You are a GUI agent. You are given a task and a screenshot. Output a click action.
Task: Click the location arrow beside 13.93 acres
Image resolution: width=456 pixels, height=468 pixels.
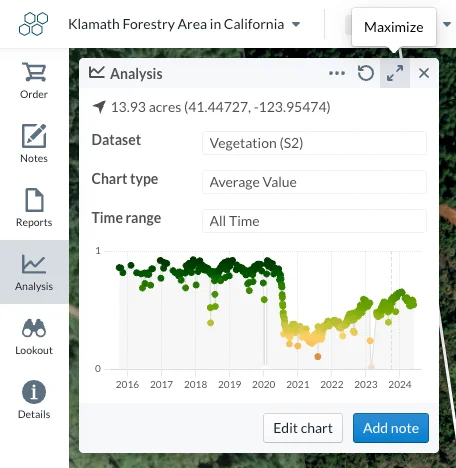[x=99, y=107]
